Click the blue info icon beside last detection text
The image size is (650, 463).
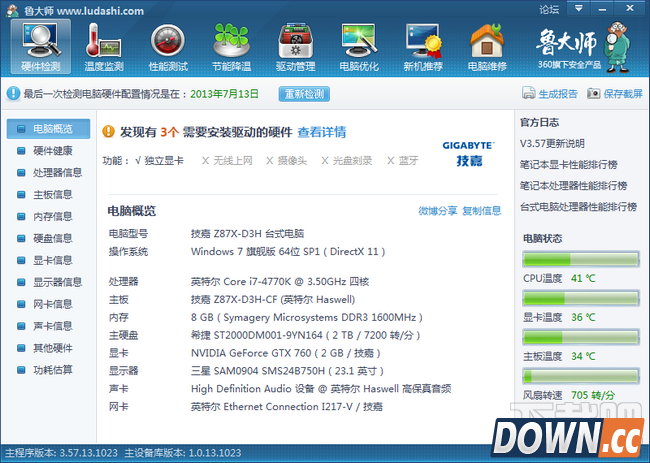(x=13, y=93)
